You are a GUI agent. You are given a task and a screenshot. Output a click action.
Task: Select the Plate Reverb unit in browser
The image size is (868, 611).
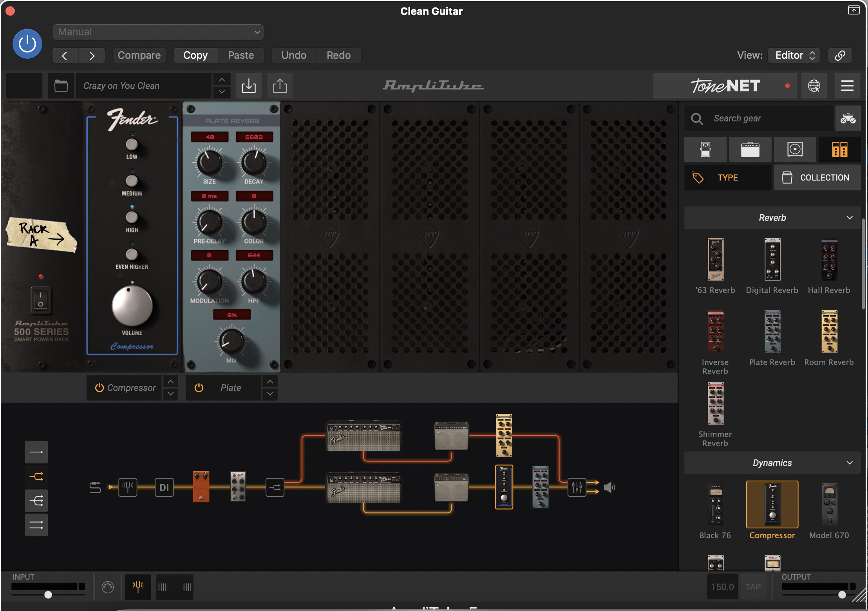pyautogui.click(x=772, y=338)
